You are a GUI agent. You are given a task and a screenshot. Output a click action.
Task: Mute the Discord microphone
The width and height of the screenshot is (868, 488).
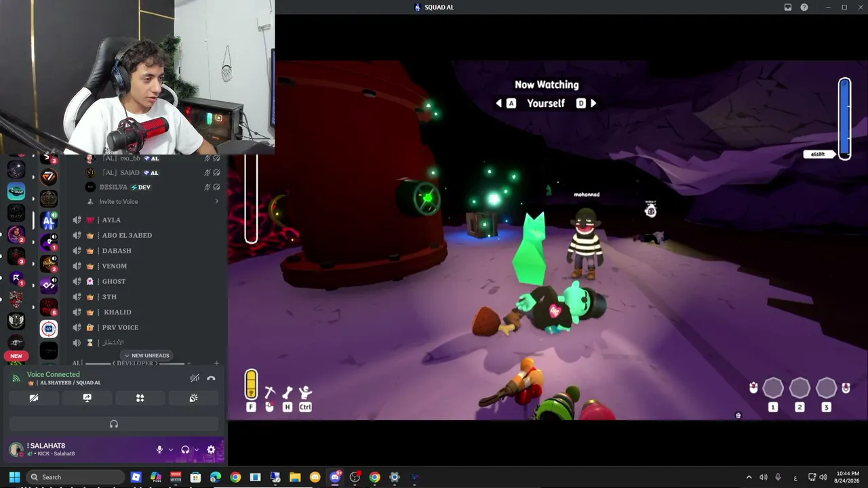pos(159,449)
